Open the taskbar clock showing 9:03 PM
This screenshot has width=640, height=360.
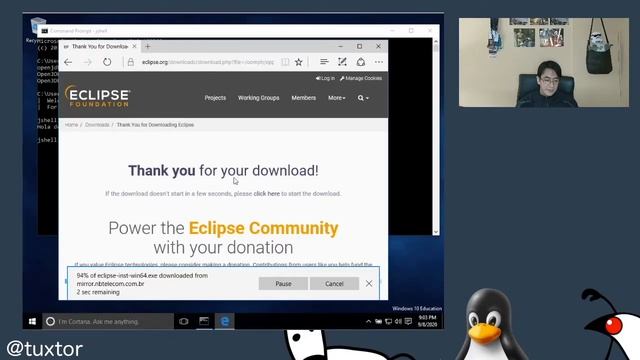(x=427, y=321)
